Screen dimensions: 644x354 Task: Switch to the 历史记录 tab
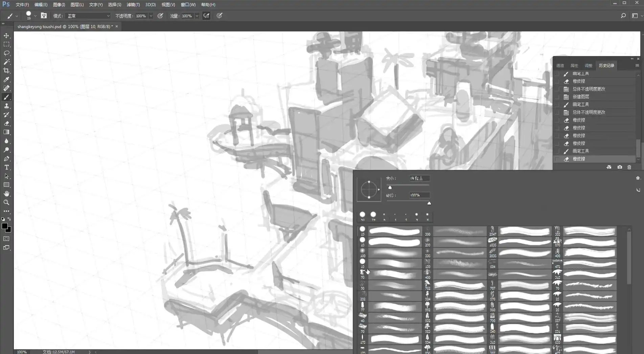coord(606,66)
